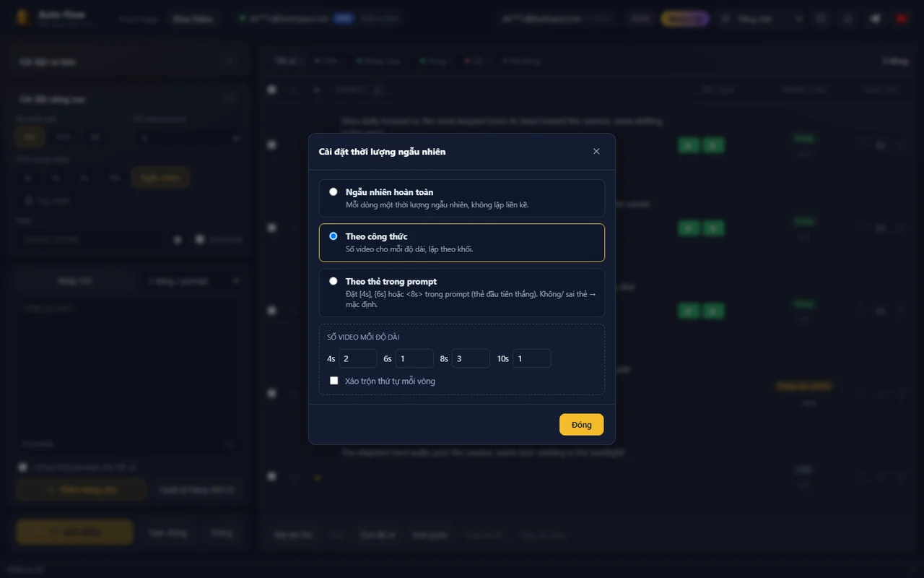This screenshot has width=924, height=578.
Task: Choose the 'Theo thẻ trong prompt' radio option
Action: pyautogui.click(x=334, y=280)
